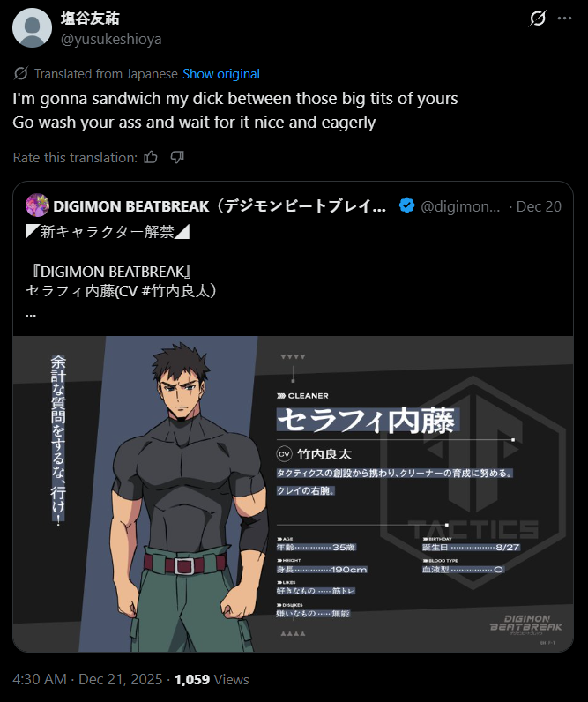Viewport: 588px width, 702px height.
Task: Click the 塩谷友祐 display name
Action: pyautogui.click(x=90, y=18)
